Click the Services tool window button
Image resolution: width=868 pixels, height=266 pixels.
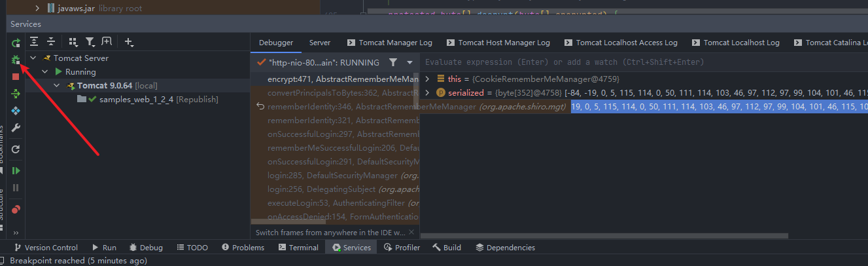point(351,248)
